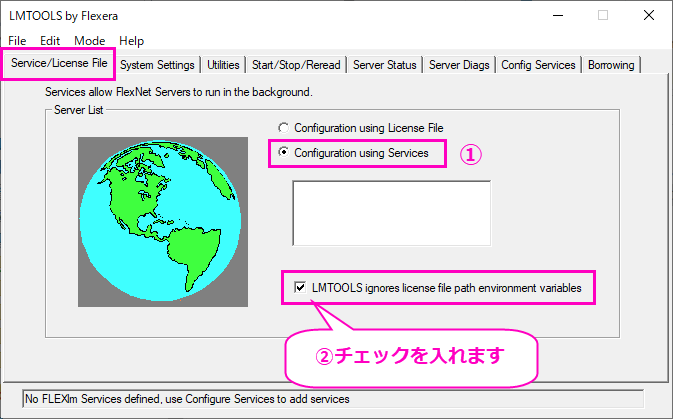This screenshot has height=419, width=673.
Task: Select the Server Diags tab
Action: tap(459, 65)
